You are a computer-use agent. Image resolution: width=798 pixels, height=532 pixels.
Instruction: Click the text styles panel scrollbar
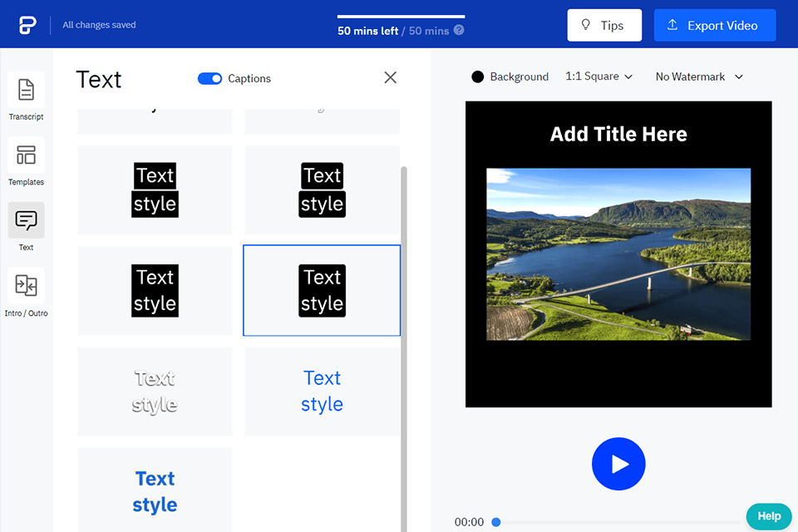[x=404, y=349]
